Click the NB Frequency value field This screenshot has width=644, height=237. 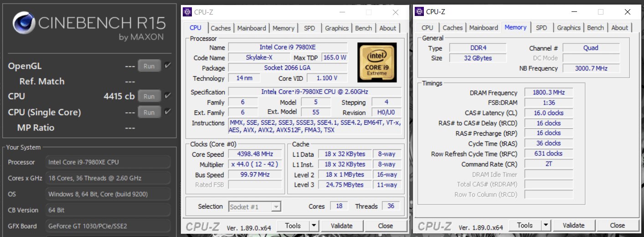tap(591, 68)
